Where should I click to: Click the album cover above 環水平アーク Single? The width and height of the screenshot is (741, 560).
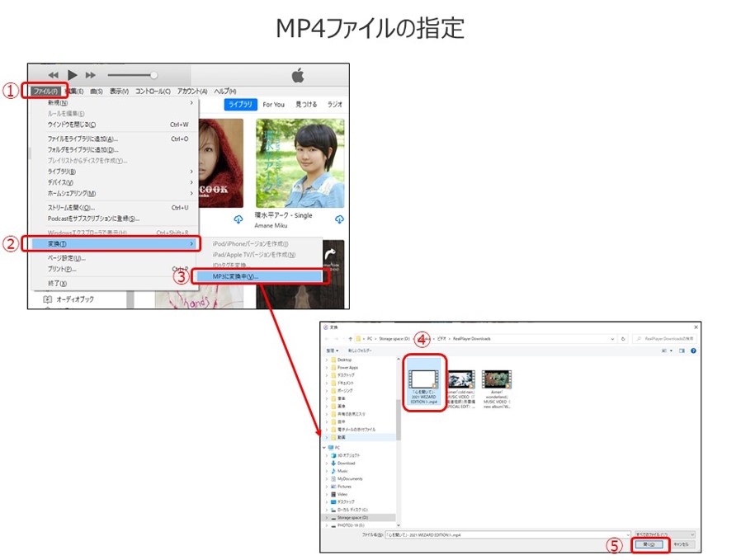pos(300,163)
